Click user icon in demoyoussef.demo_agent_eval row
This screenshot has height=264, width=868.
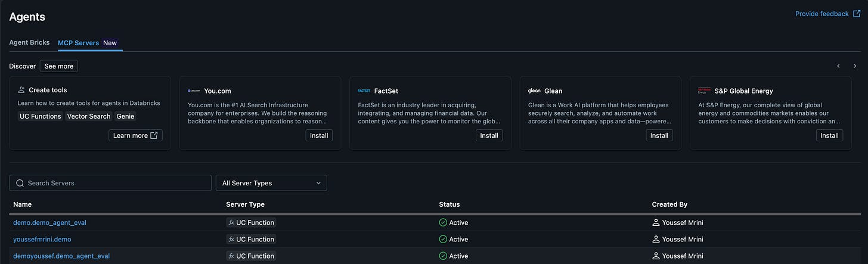[x=656, y=256]
